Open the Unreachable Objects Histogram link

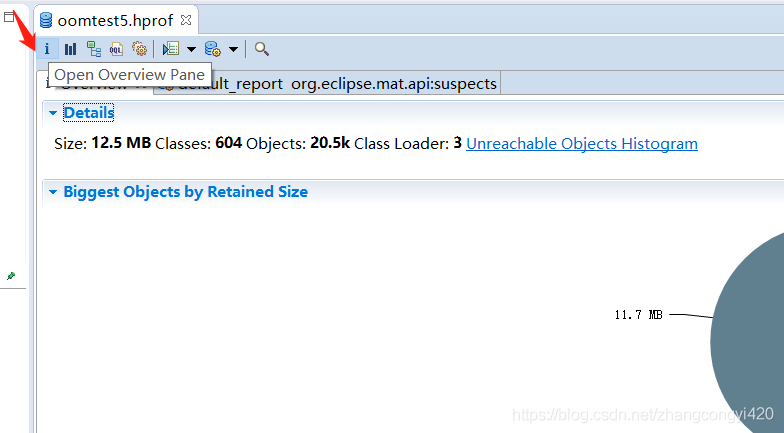coord(582,144)
